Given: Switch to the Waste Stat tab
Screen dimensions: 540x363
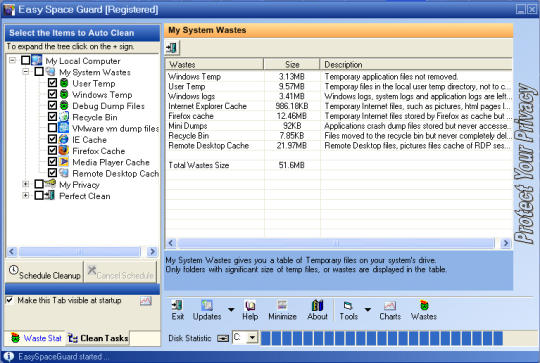Looking at the screenshot, I should (x=36, y=338).
